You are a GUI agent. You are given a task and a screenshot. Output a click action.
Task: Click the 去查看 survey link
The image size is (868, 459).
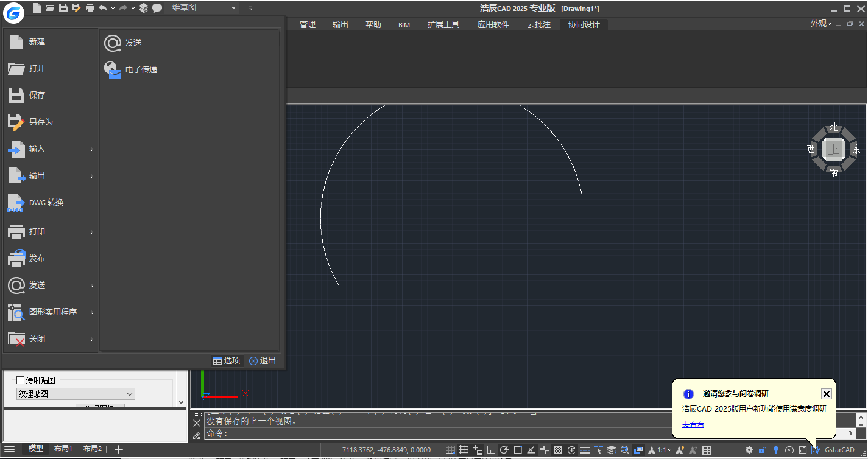click(x=693, y=424)
